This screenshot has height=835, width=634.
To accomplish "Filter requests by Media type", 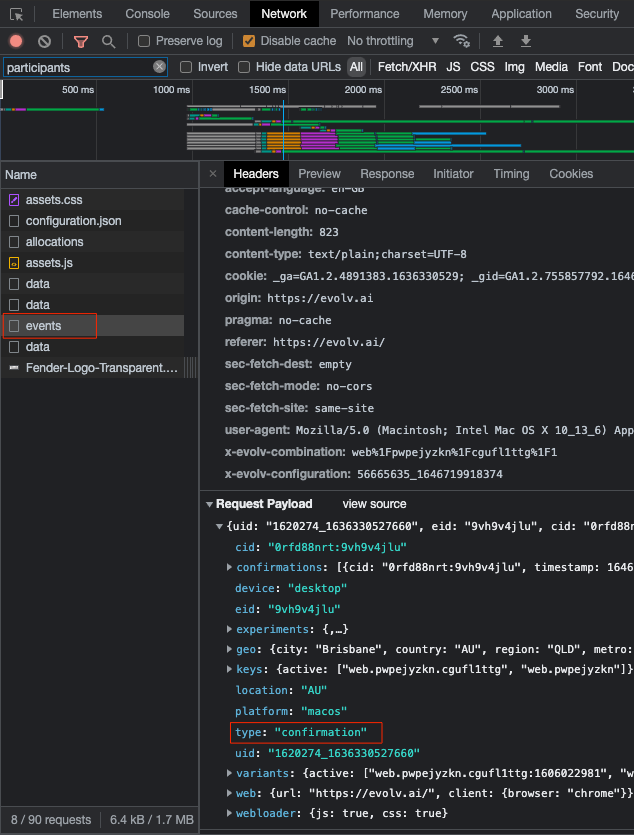I will coord(551,67).
